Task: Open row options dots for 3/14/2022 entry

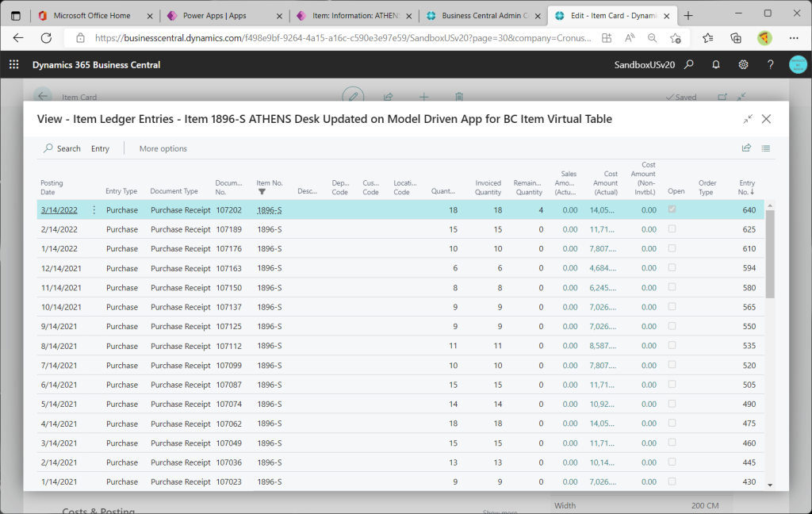Action: click(94, 210)
